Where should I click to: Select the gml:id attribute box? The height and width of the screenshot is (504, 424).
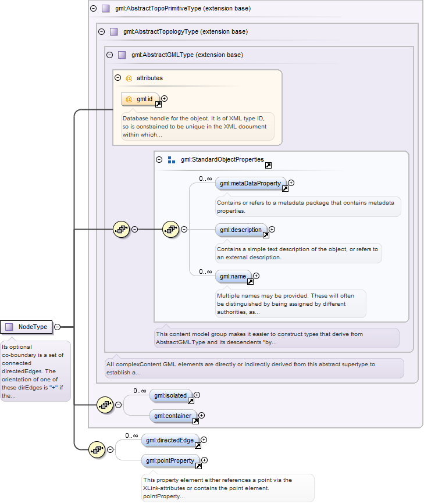pyautogui.click(x=140, y=99)
